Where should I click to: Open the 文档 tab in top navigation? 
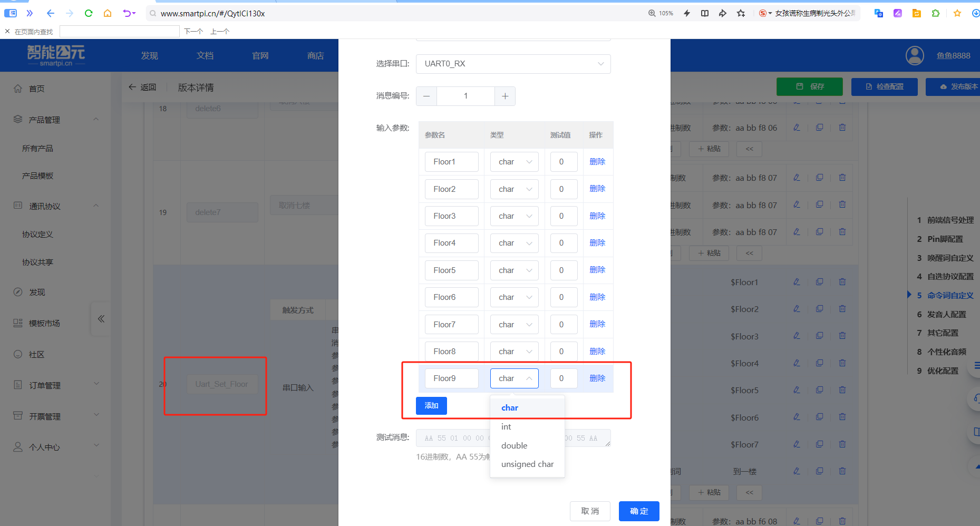coord(205,55)
